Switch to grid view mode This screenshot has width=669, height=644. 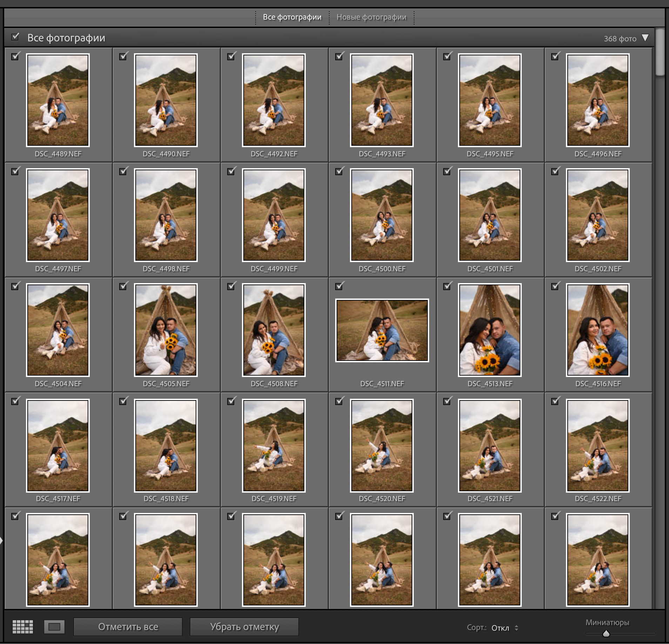[x=23, y=627]
